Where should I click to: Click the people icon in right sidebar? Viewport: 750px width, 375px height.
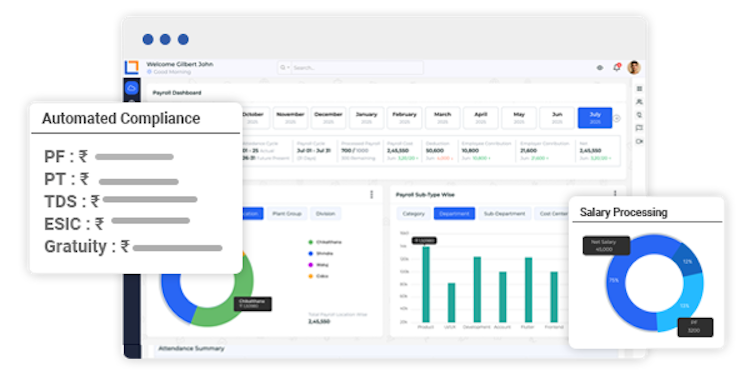(x=640, y=102)
